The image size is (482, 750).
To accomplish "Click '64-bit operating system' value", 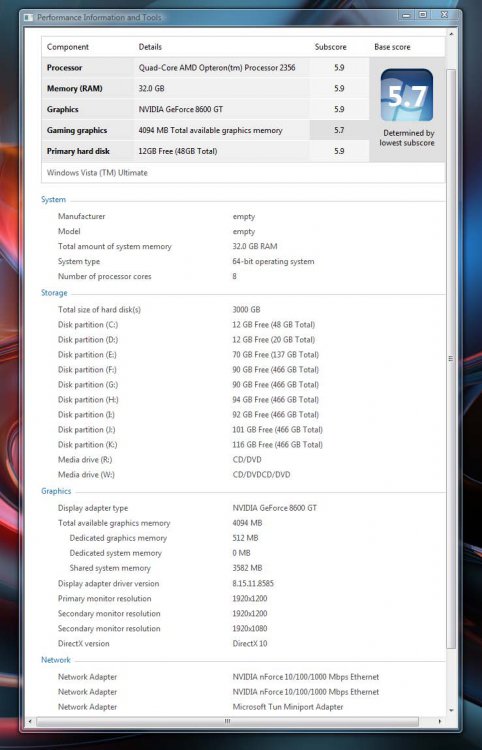I will [x=274, y=261].
